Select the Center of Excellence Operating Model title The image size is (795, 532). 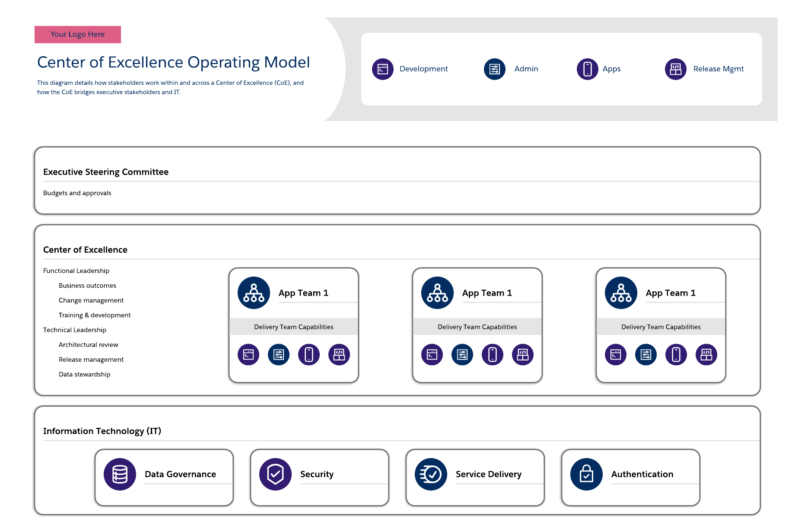click(x=173, y=62)
